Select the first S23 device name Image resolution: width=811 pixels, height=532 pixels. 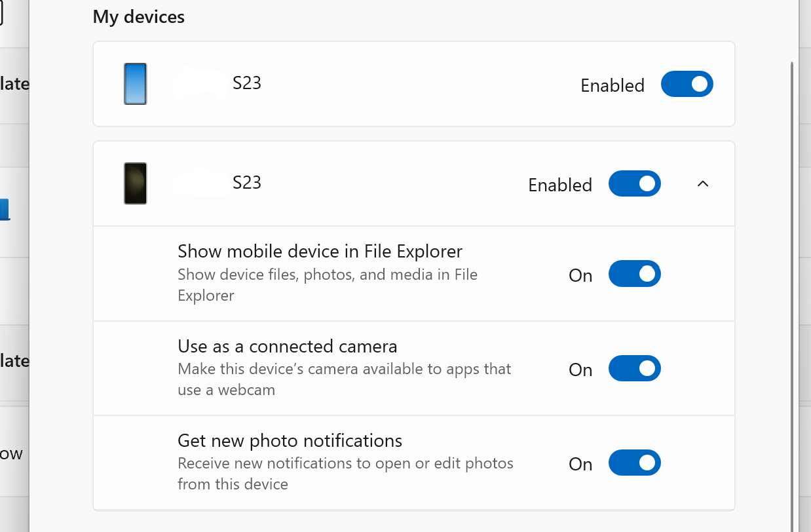[x=247, y=83]
